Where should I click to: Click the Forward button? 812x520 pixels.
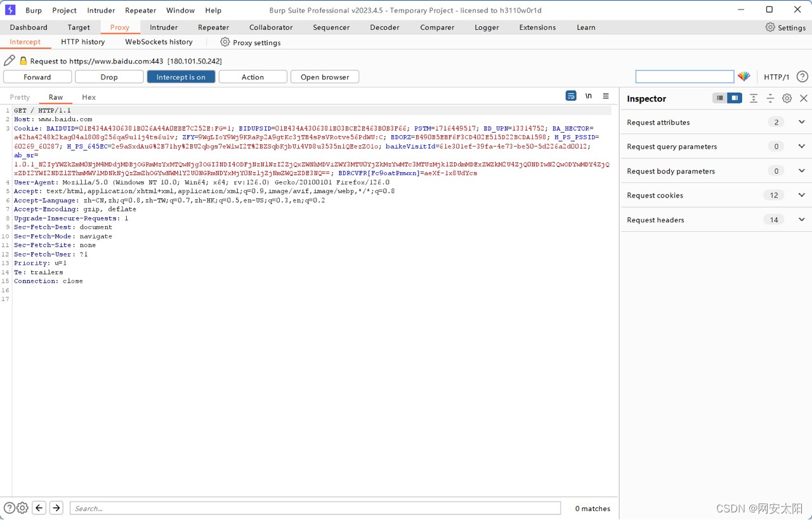[37, 77]
